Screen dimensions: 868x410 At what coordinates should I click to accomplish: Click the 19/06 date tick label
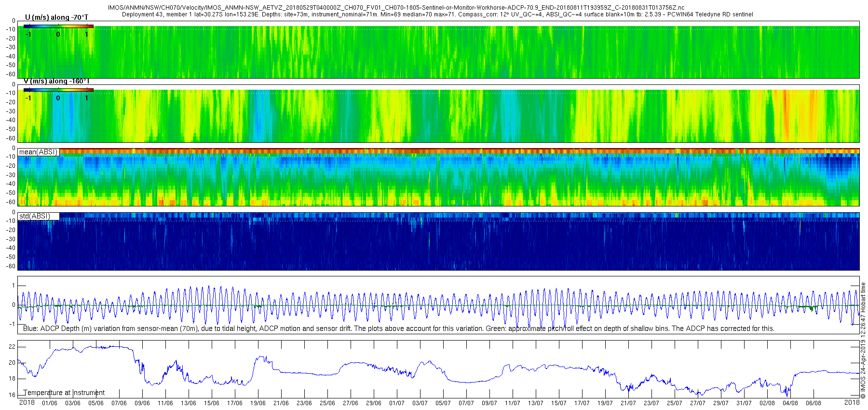click(x=258, y=403)
